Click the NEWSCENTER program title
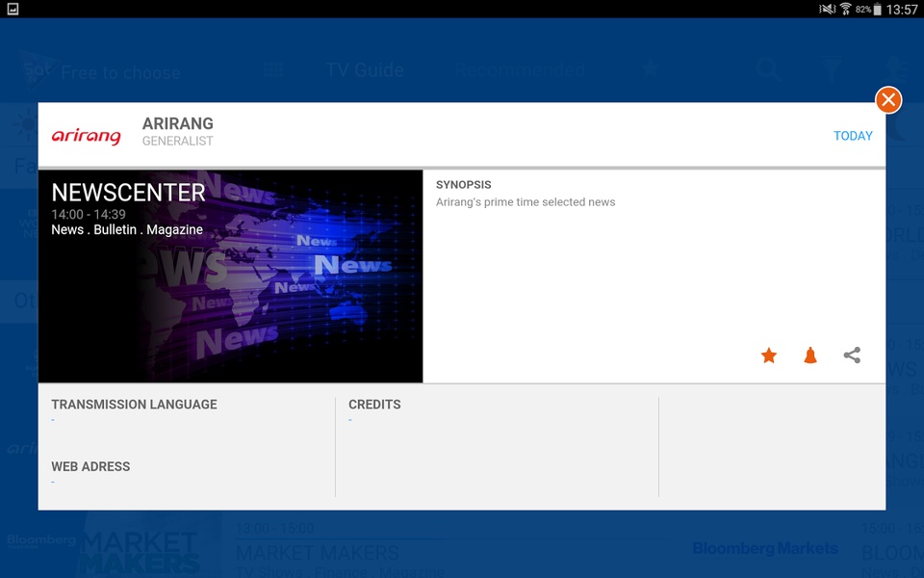 (x=128, y=193)
